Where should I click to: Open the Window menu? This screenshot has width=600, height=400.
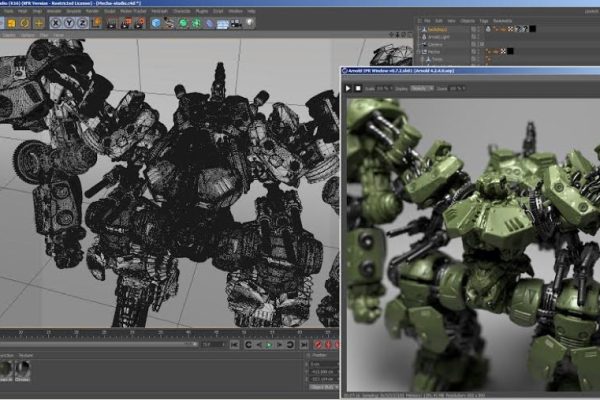(x=235, y=11)
